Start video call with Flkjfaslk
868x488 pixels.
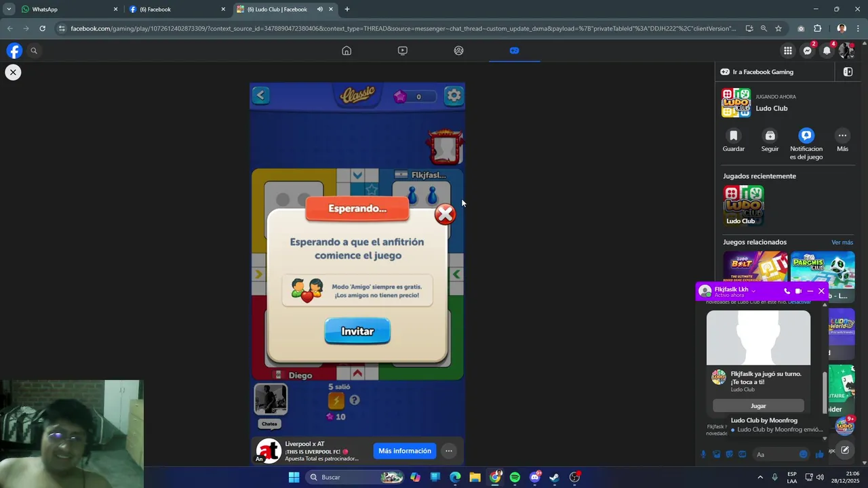(x=798, y=291)
